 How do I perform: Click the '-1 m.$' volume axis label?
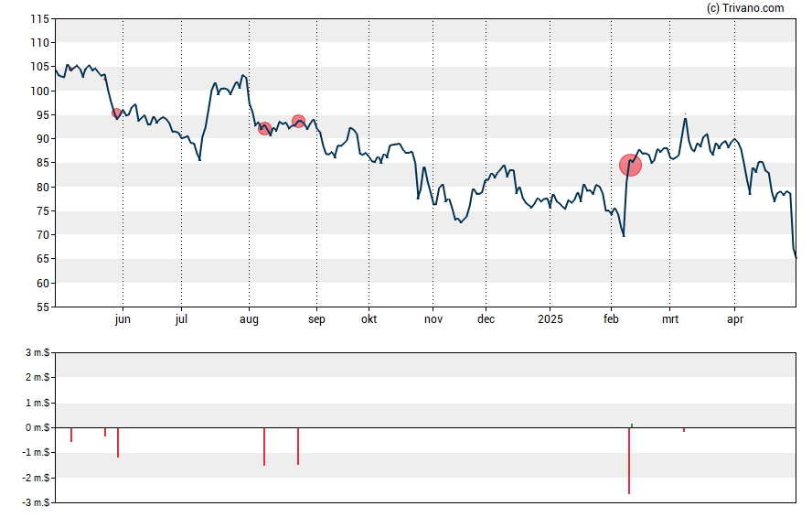36,453
